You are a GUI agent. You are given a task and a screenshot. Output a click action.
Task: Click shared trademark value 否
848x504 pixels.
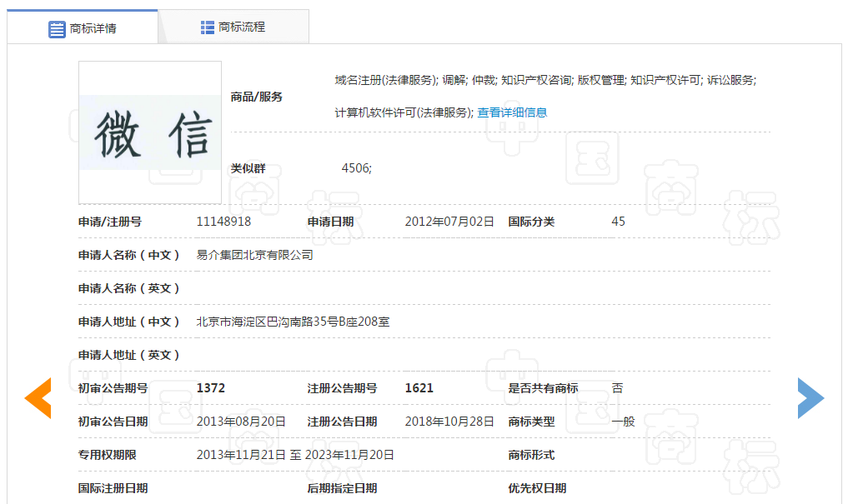coord(618,388)
